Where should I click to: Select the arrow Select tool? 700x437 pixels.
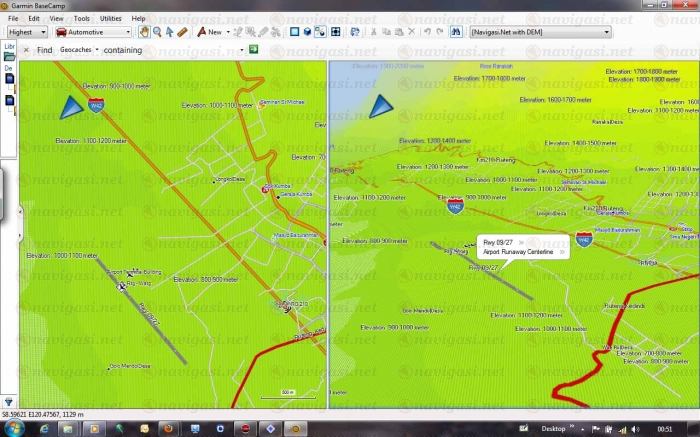(x=170, y=32)
